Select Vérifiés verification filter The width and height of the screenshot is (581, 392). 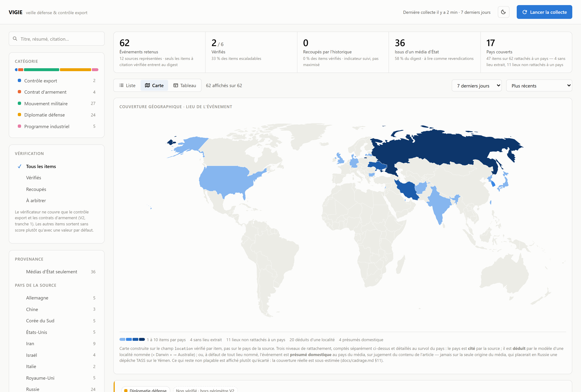[56, 178]
